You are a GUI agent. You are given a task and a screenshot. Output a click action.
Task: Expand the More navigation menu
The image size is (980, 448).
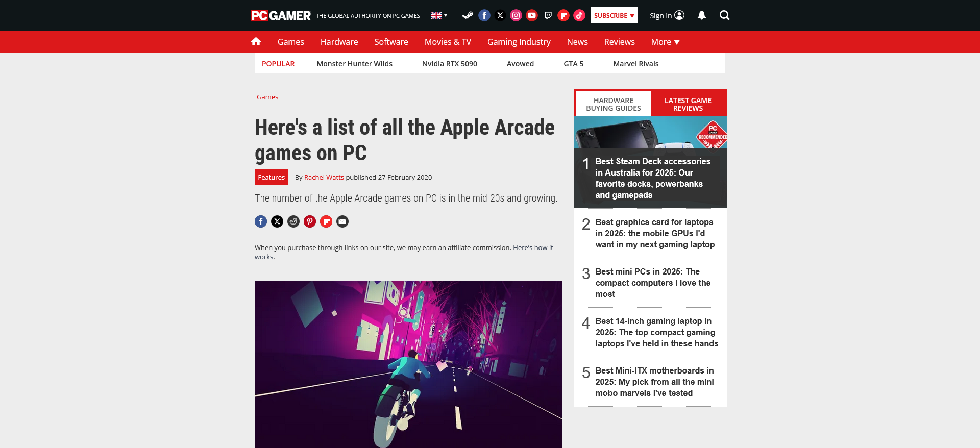[665, 42]
